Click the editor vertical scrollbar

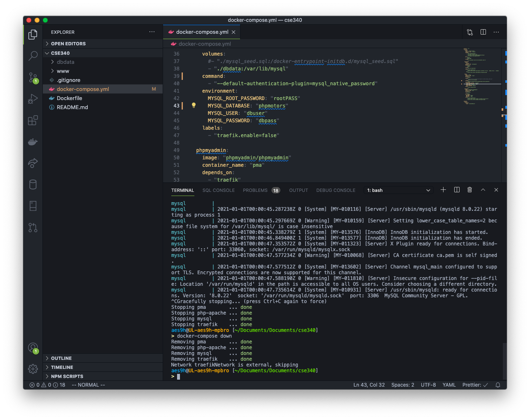click(x=504, y=115)
